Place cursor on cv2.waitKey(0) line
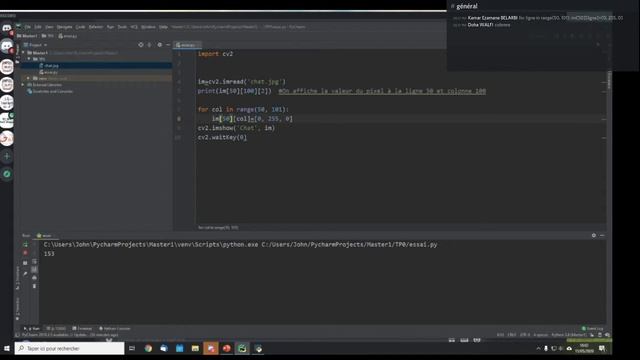Image resolution: width=640 pixels, height=360 pixels. (x=222, y=138)
